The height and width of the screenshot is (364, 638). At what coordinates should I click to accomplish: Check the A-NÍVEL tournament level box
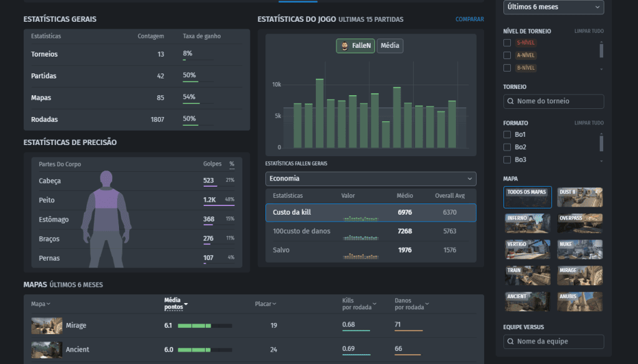click(507, 55)
